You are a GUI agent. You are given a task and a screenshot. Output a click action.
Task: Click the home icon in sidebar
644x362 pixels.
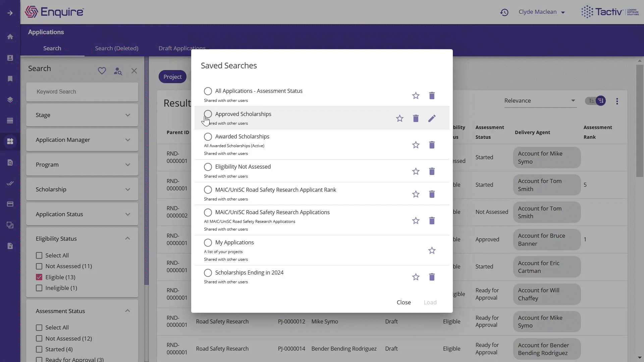pos(10,37)
